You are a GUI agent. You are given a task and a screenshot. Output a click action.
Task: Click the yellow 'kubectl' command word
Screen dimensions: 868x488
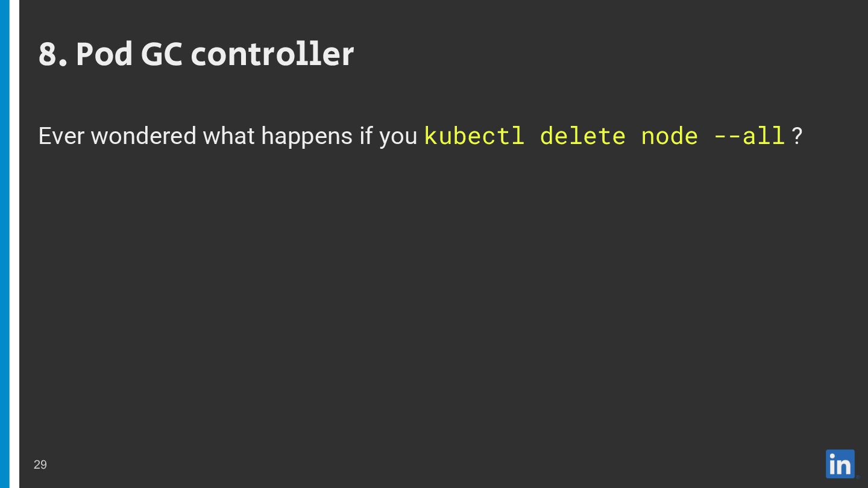(x=474, y=136)
